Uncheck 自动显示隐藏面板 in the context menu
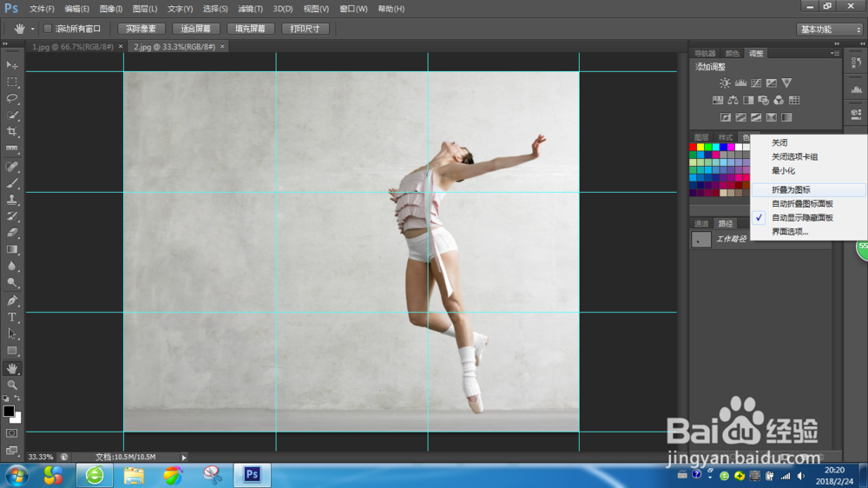 [x=802, y=218]
